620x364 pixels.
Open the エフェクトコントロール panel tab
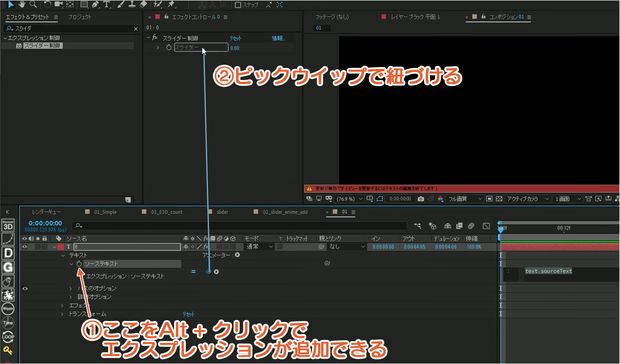click(195, 17)
